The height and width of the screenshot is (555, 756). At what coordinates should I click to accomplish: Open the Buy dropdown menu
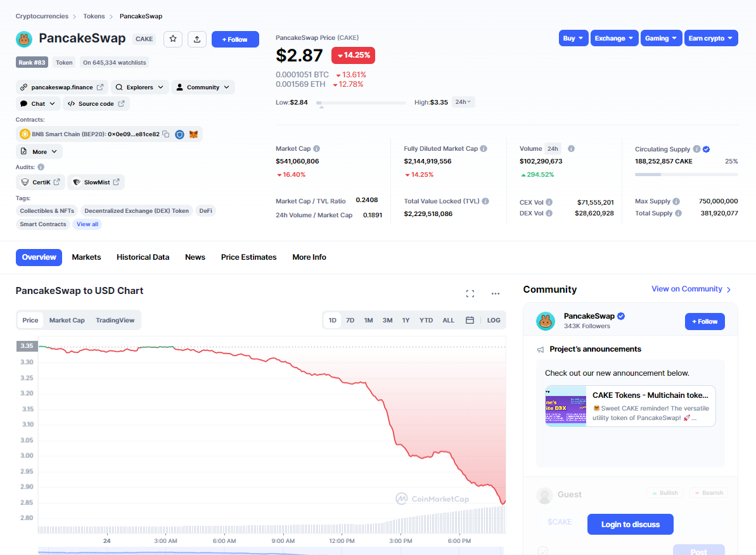point(573,39)
